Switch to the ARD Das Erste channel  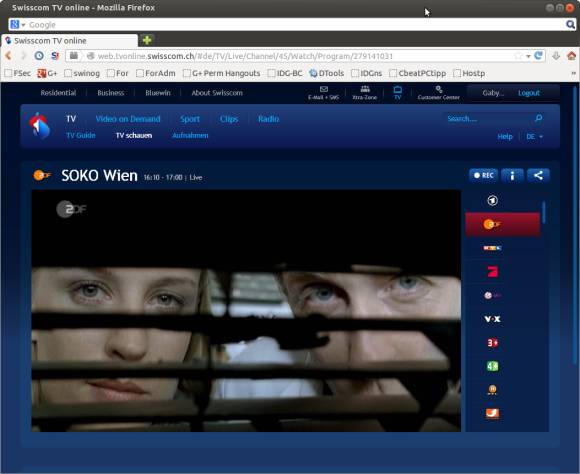click(x=492, y=201)
